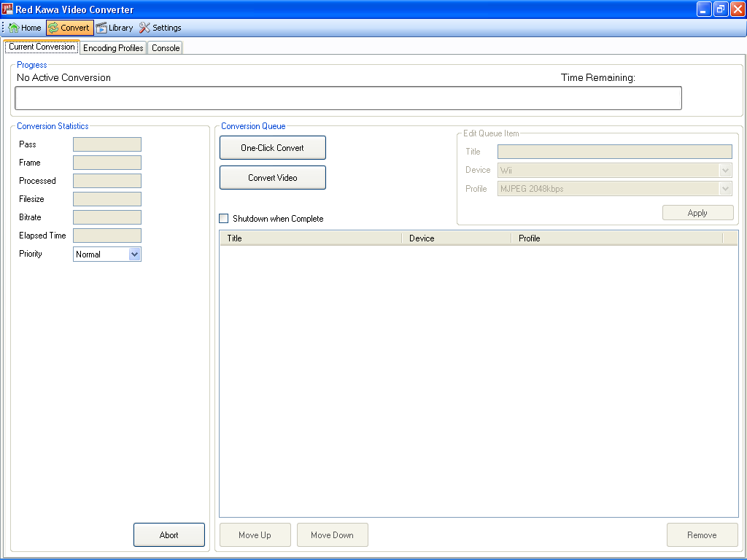Switch to the Encoding Profiles tab
Screen dimensions: 747x560
113,48
